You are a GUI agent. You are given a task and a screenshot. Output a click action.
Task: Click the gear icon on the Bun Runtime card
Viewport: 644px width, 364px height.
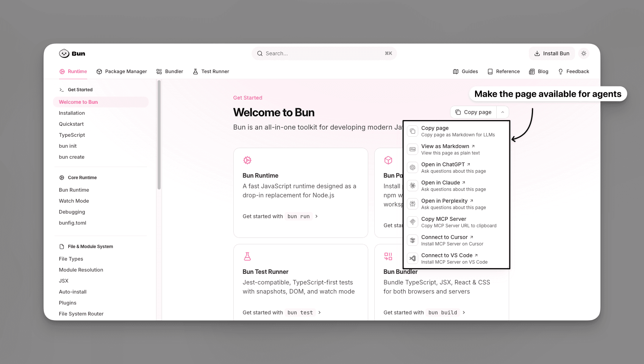(x=247, y=160)
